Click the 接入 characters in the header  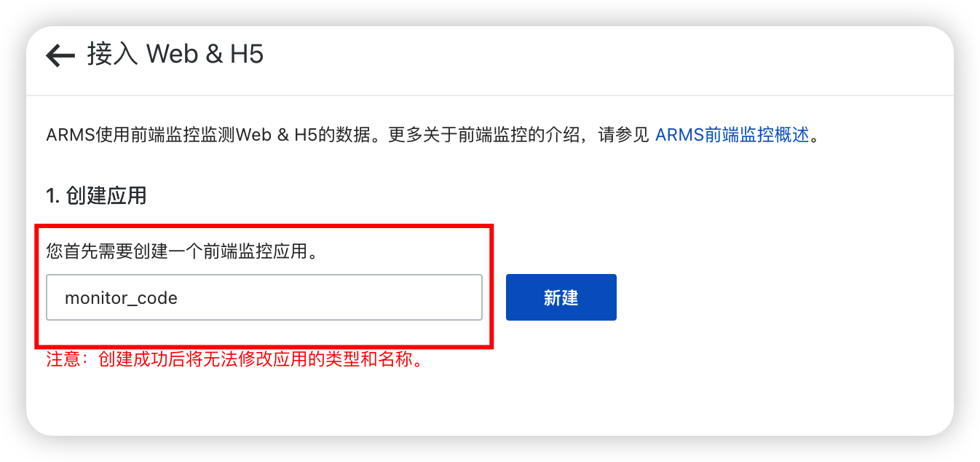pos(113,55)
